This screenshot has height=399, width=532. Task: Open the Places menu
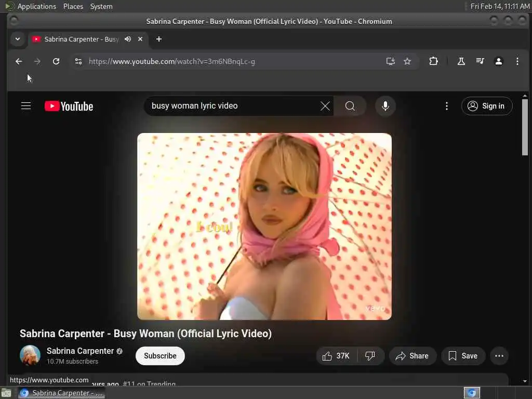click(73, 6)
